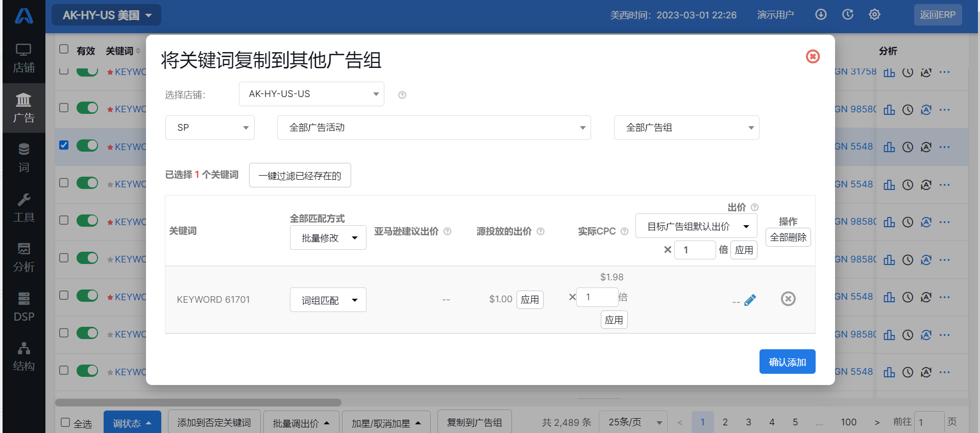980x433 pixels.
Task: Toggle the active switch in the checked row
Action: pos(87,146)
